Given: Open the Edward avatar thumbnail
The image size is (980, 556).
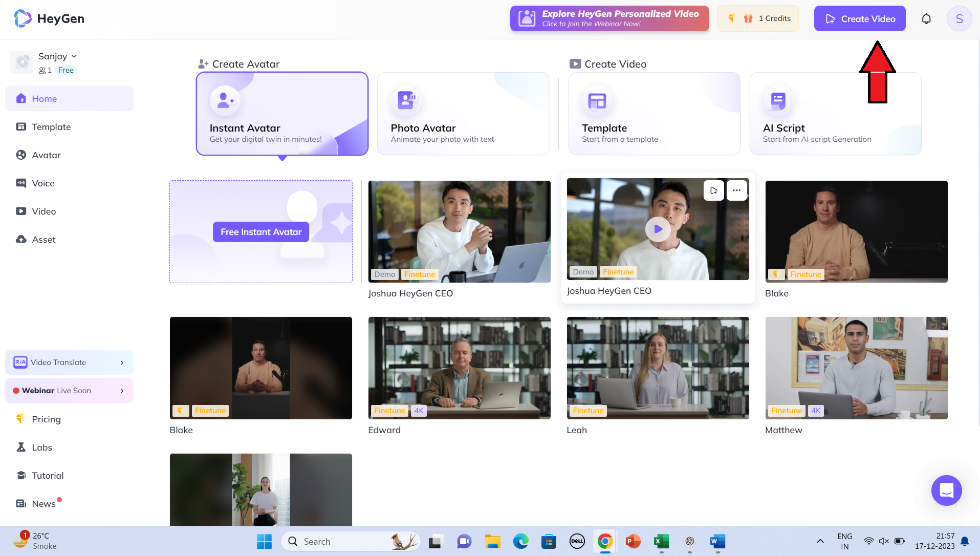Looking at the screenshot, I should tap(460, 368).
